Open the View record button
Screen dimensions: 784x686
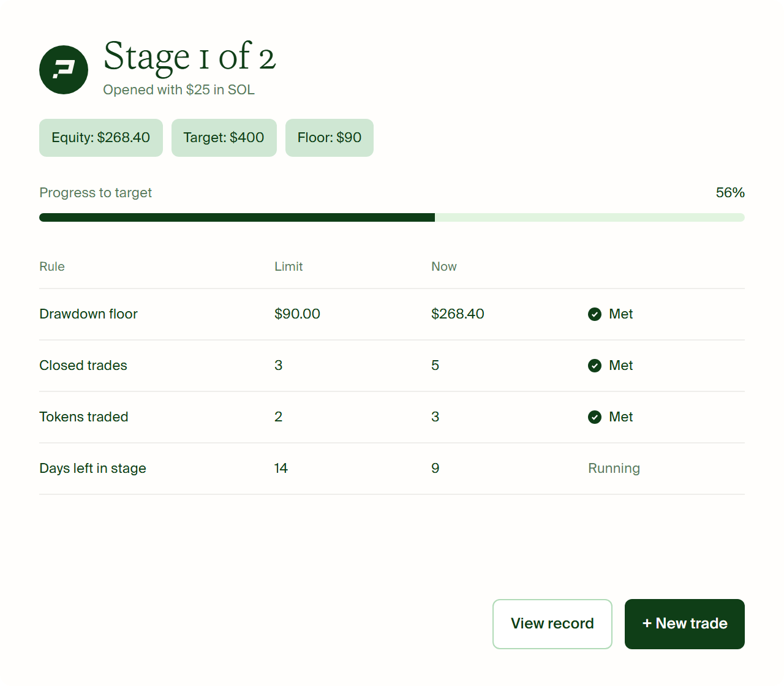pyautogui.click(x=552, y=624)
